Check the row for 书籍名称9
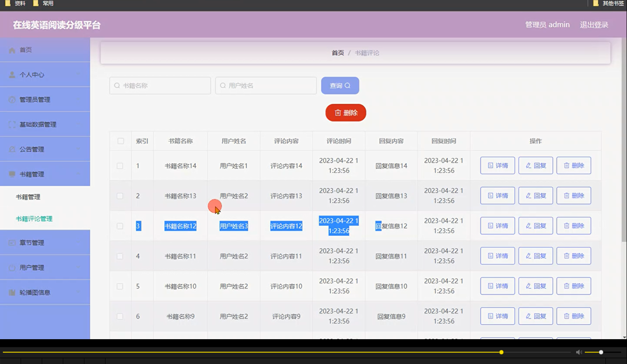Screen dimensions: 627x364 120,316
